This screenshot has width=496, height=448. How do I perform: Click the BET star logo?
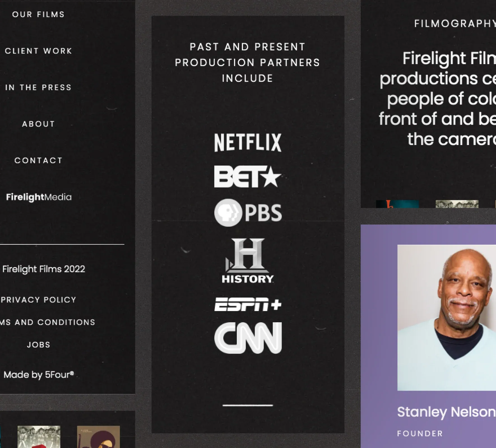248,177
